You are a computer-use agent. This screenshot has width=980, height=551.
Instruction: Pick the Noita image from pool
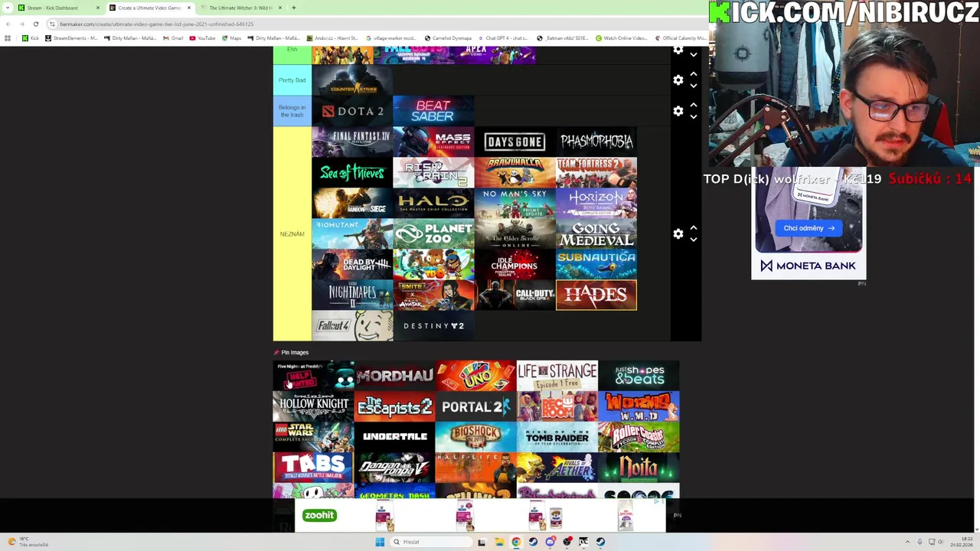[638, 468]
